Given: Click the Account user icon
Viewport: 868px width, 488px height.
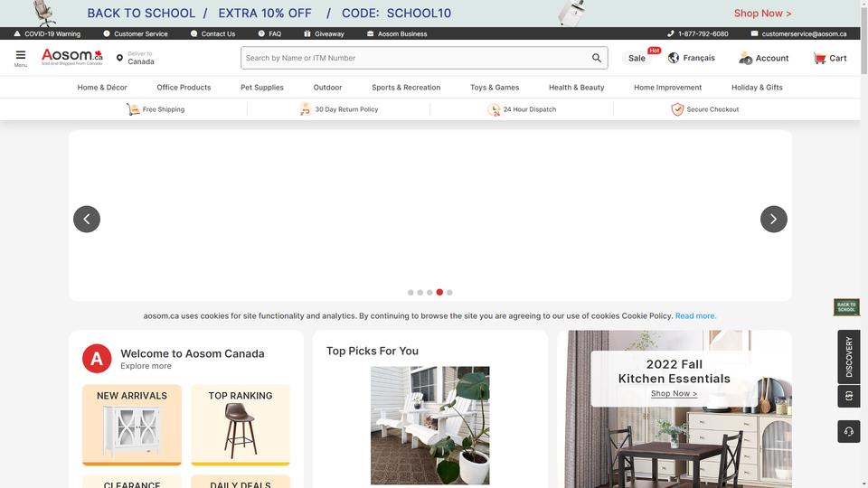Looking at the screenshot, I should [x=745, y=58].
